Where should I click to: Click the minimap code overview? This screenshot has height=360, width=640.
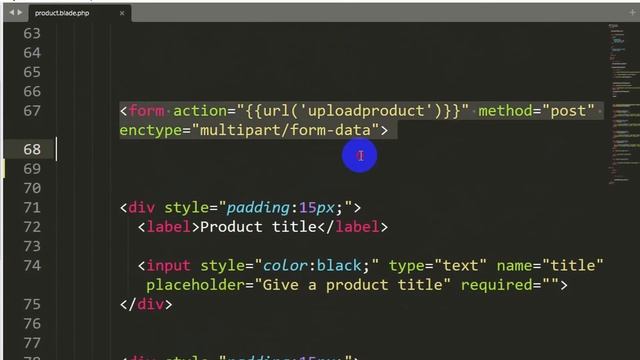(623, 104)
